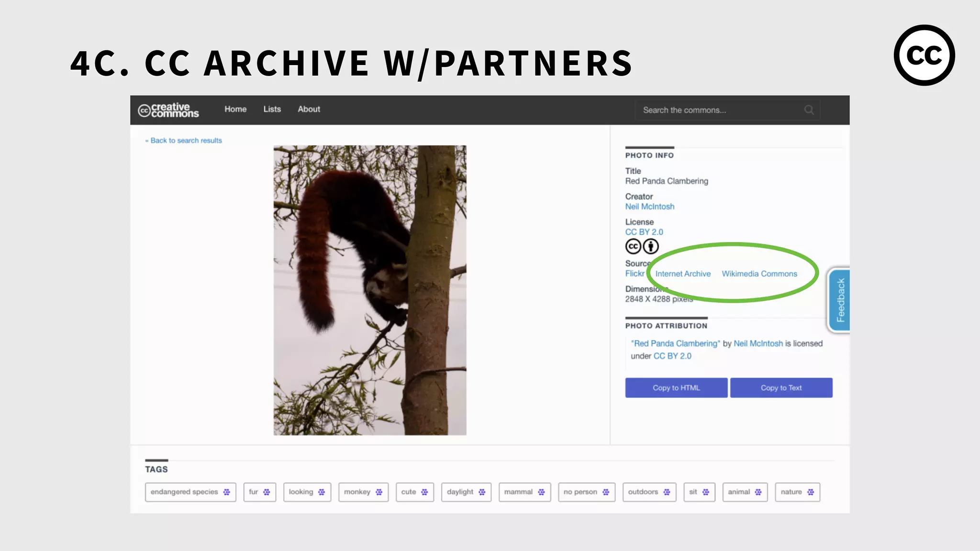Viewport: 980px width, 551px height.
Task: Click "Red Panda Clambering" attribution link
Action: (675, 343)
